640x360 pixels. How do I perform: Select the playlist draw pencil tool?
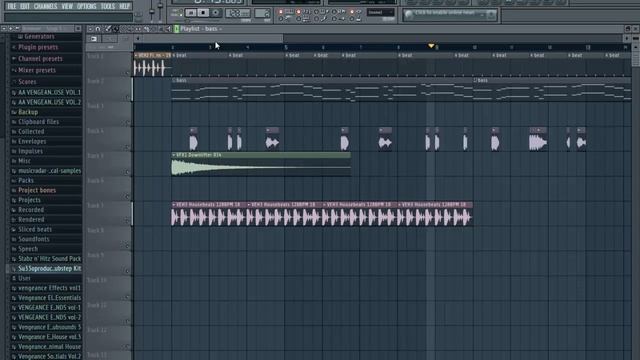tap(108, 29)
